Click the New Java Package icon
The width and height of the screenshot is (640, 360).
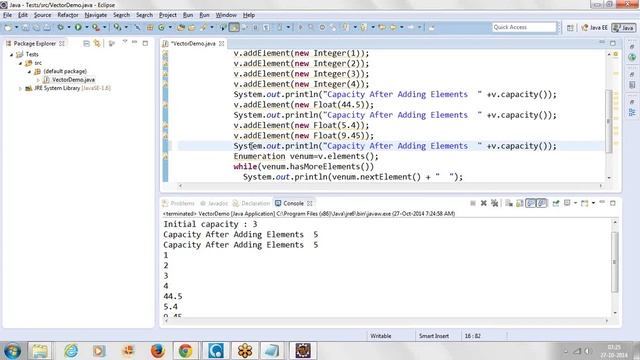[x=150, y=27]
